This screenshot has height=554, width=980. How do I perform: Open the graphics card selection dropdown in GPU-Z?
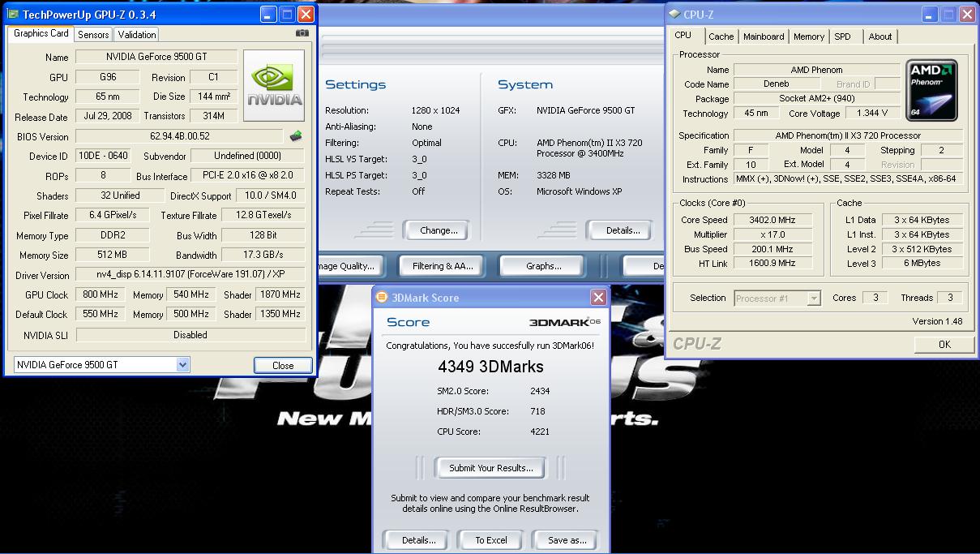183,365
